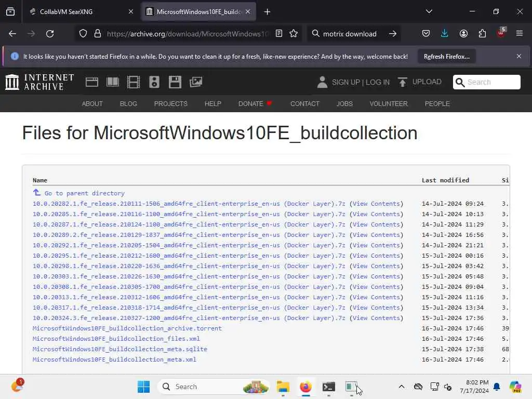This screenshot has width=532, height=399.
Task: Click the Windows taskbar Search box
Action: click(213, 387)
